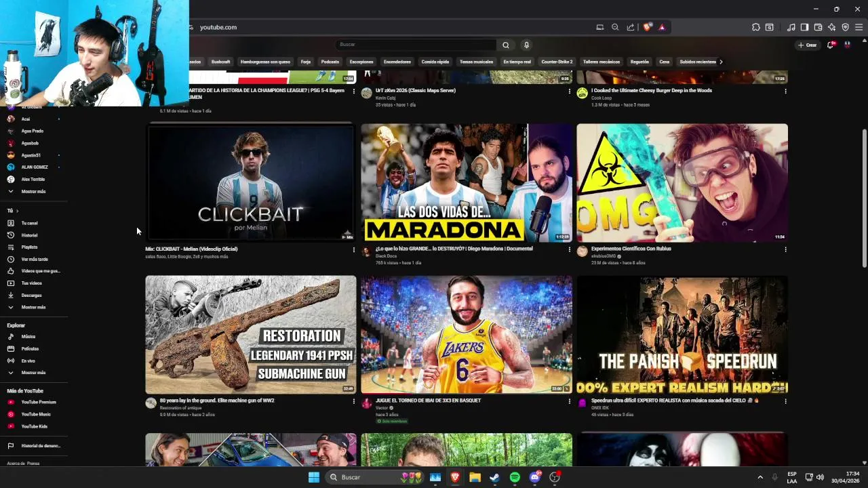This screenshot has height=488, width=868.
Task: Open options menu for Mix: CLICKBAIT - Melian
Action: [x=353, y=249]
